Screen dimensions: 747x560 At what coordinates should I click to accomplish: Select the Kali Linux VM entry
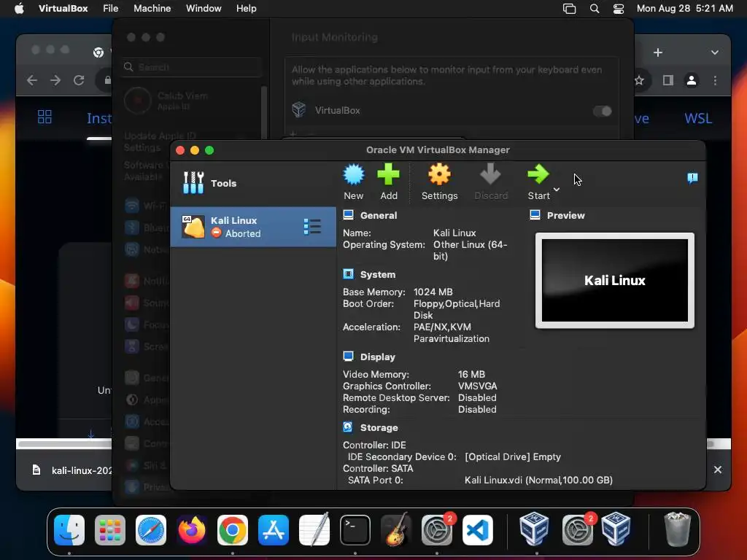click(253, 227)
